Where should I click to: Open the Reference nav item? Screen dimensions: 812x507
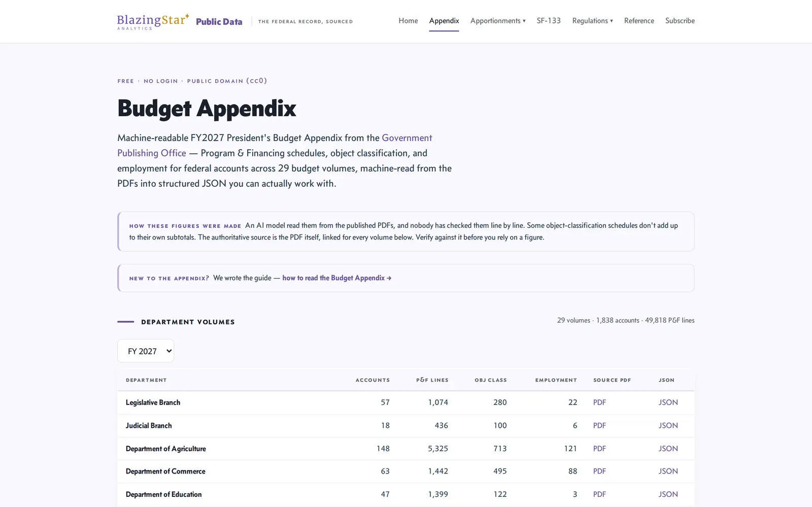pos(639,21)
